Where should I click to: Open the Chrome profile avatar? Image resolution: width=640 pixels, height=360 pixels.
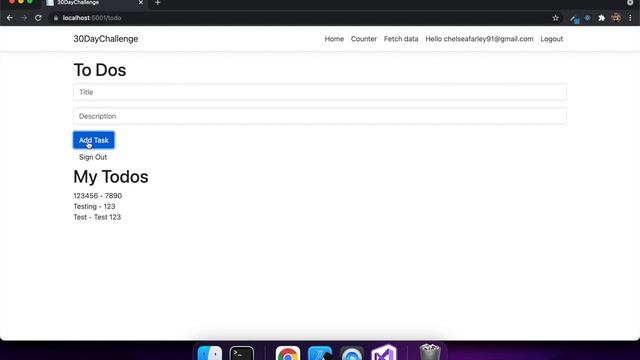point(616,18)
